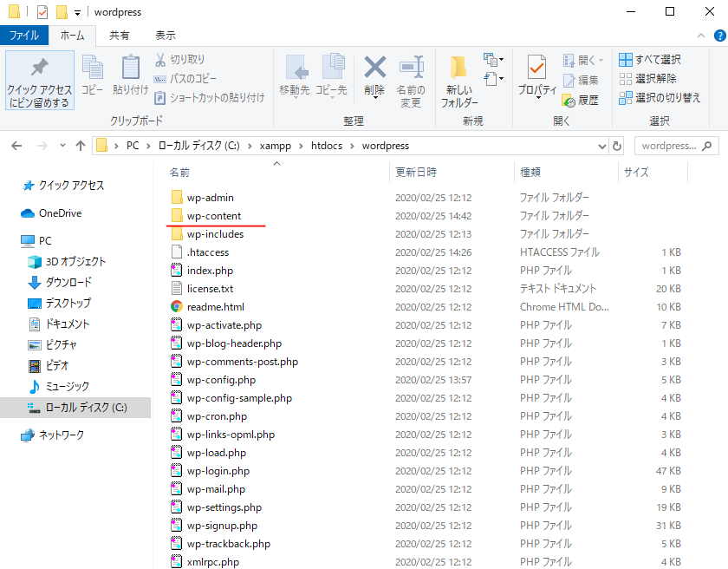This screenshot has height=569, width=728.
Task: Open 3D オブジェクト in navigation pane
Action: tap(67, 261)
